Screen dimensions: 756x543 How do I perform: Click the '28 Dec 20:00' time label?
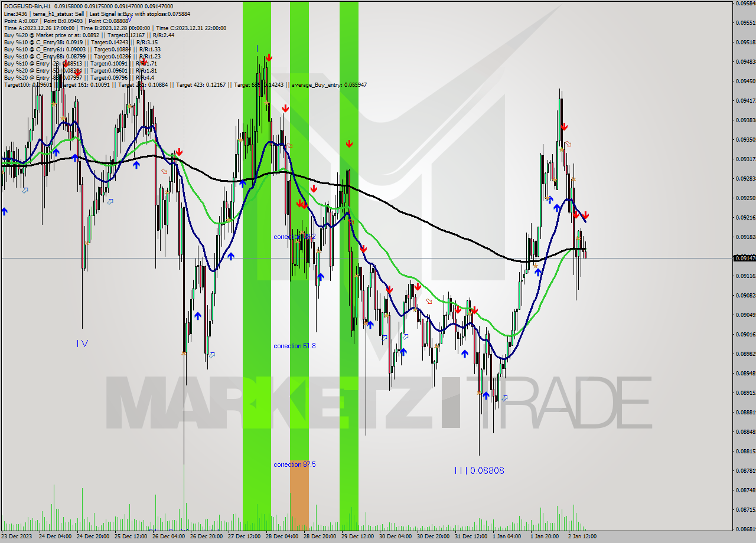pyautogui.click(x=320, y=537)
